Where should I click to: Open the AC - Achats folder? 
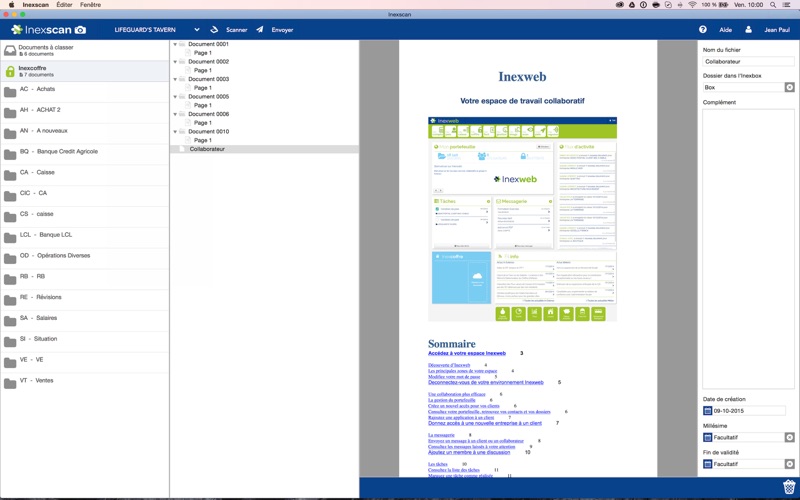pyautogui.click(x=85, y=92)
